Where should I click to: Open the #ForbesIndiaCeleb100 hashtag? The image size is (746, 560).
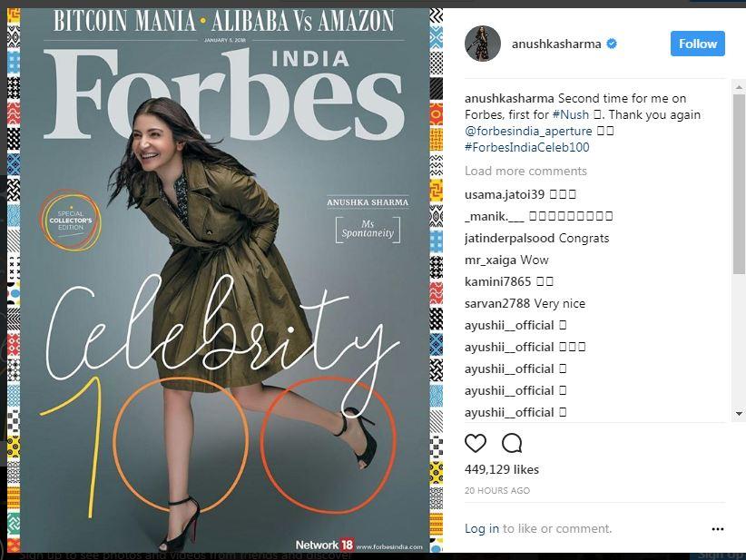[x=526, y=147]
